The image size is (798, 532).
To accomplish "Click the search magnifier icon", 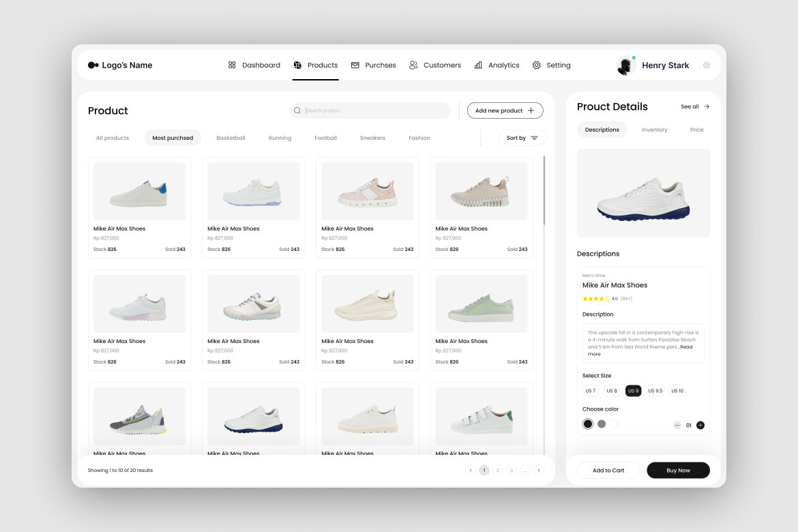I will click(x=297, y=110).
